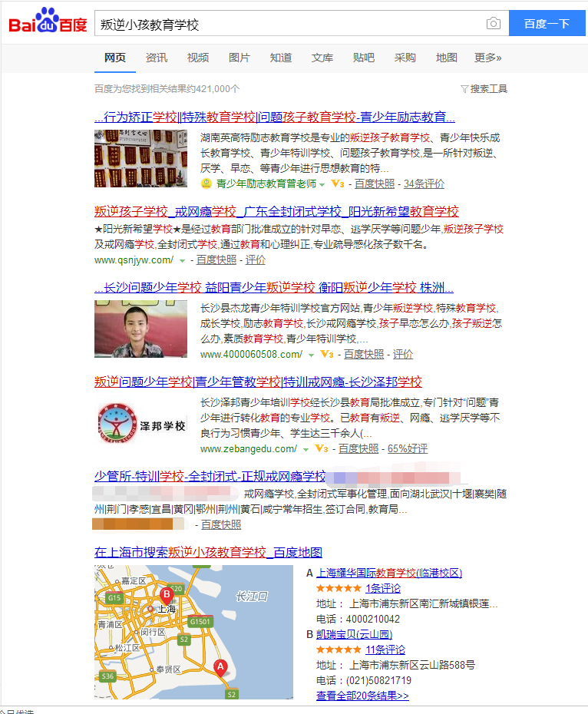Screen dimensions: 588x714
Task: Open the Shanghai Baidu map image
Action: pos(193,632)
